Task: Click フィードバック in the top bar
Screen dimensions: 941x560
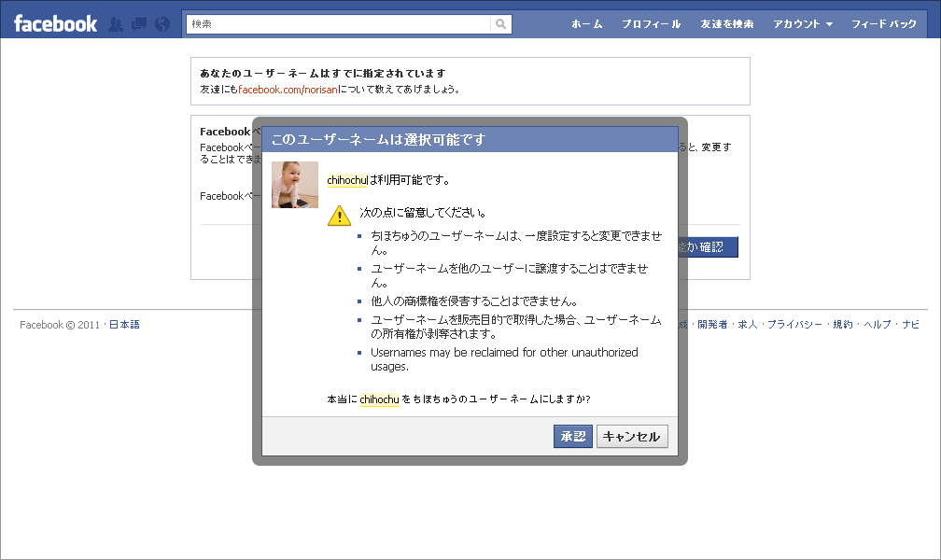Action: point(884,24)
